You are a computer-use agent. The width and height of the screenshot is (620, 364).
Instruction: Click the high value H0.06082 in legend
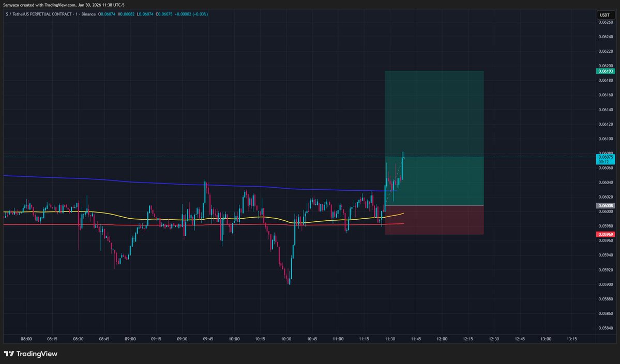(126, 14)
